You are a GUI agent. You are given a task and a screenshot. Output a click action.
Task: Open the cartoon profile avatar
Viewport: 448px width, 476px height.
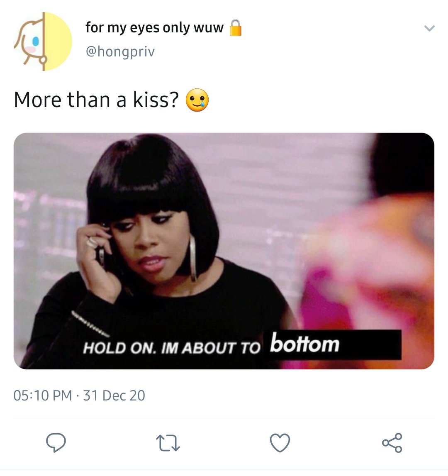click(x=43, y=41)
